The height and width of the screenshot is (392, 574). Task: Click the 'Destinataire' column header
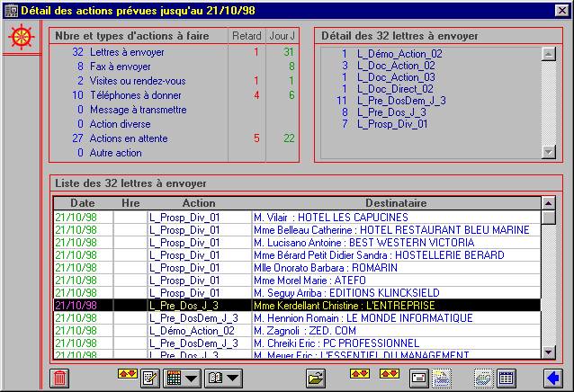pos(396,203)
